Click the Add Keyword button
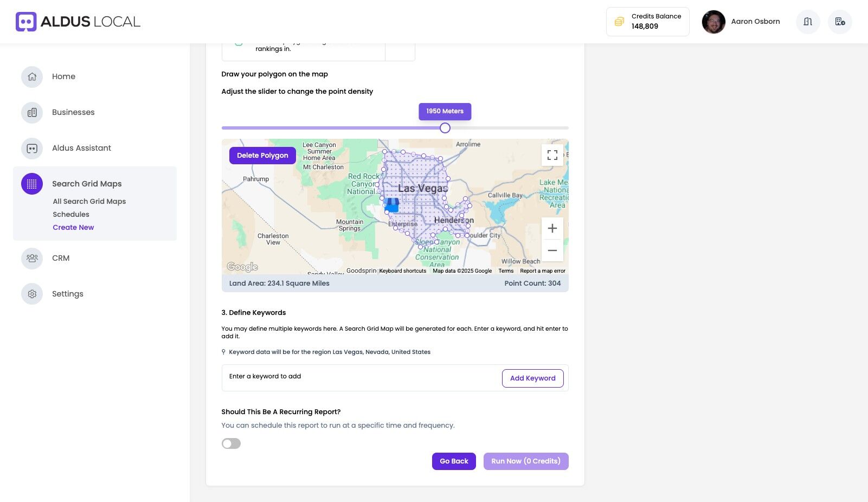 [532, 378]
